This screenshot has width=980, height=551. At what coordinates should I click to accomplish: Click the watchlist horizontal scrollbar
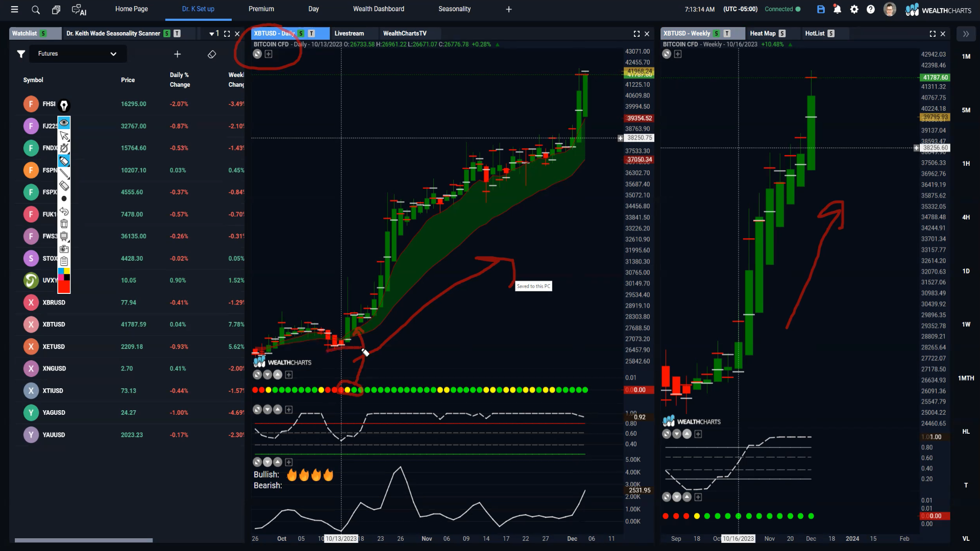click(x=84, y=540)
